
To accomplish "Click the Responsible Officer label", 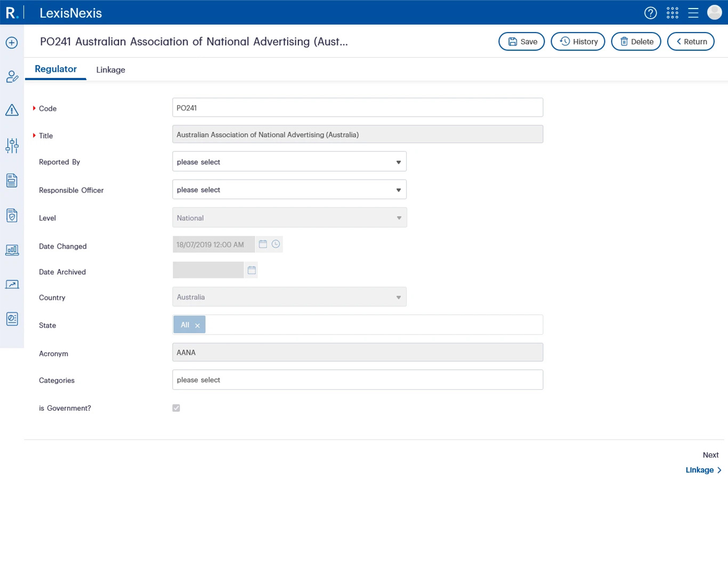I will [71, 190].
